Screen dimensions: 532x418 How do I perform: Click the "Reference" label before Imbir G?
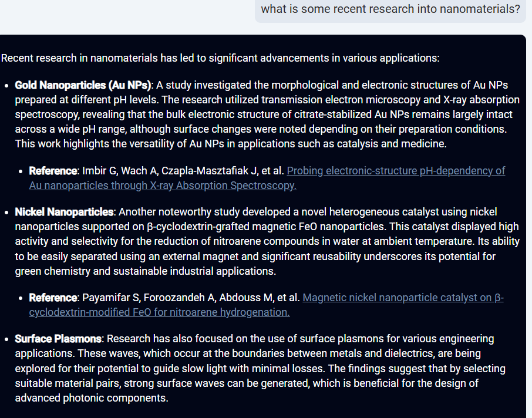pos(53,171)
